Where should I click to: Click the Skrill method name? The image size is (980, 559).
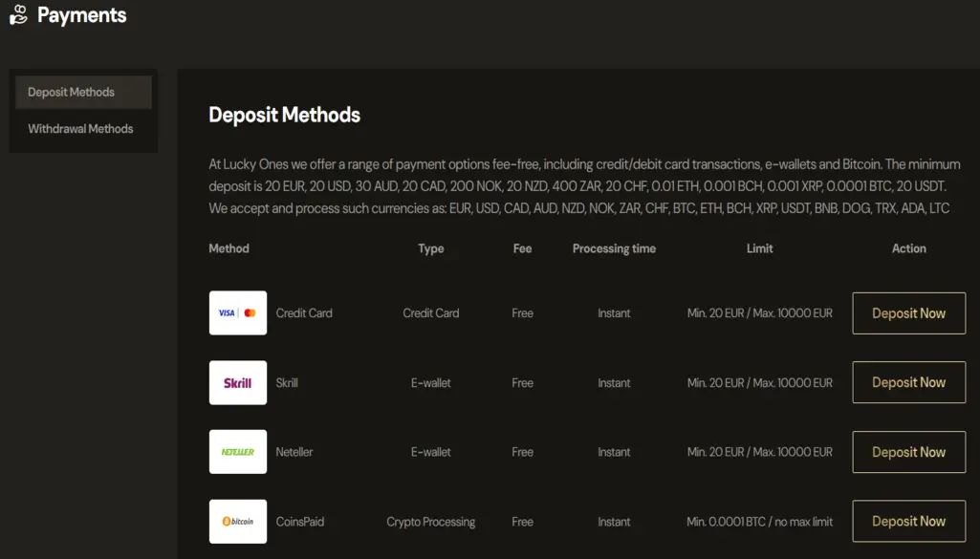pyautogui.click(x=287, y=383)
